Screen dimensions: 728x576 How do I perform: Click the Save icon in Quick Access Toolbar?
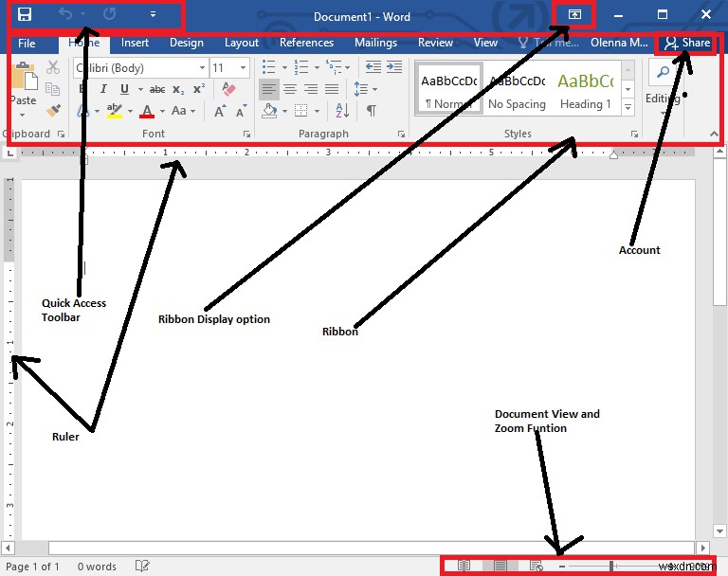click(24, 14)
